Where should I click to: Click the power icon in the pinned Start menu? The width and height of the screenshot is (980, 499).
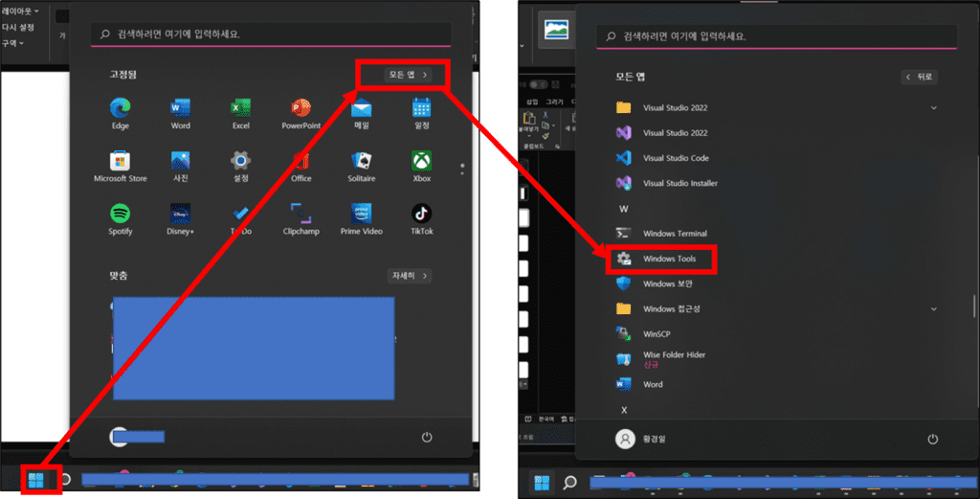[427, 437]
